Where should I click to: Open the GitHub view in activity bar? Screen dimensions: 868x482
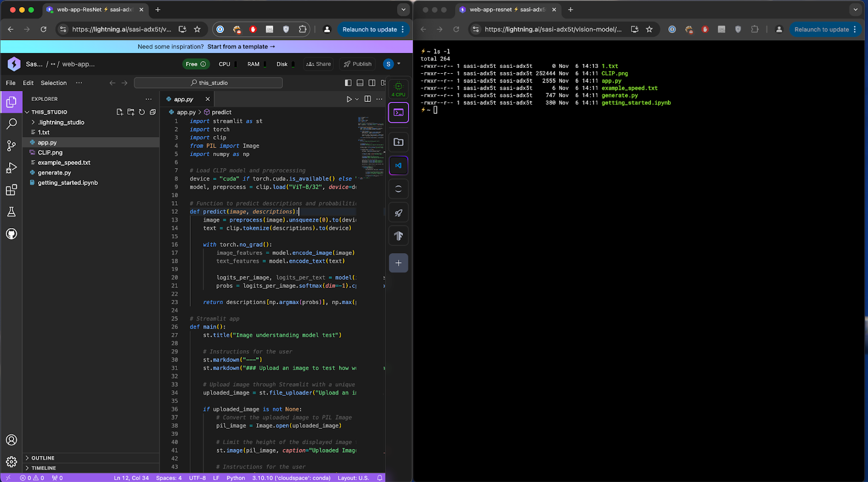tap(11, 234)
